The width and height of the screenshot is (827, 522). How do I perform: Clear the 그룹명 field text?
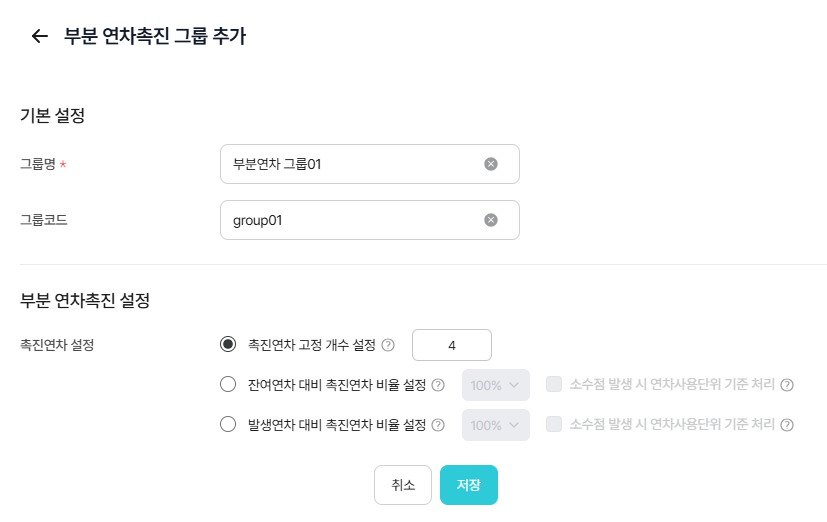(491, 164)
